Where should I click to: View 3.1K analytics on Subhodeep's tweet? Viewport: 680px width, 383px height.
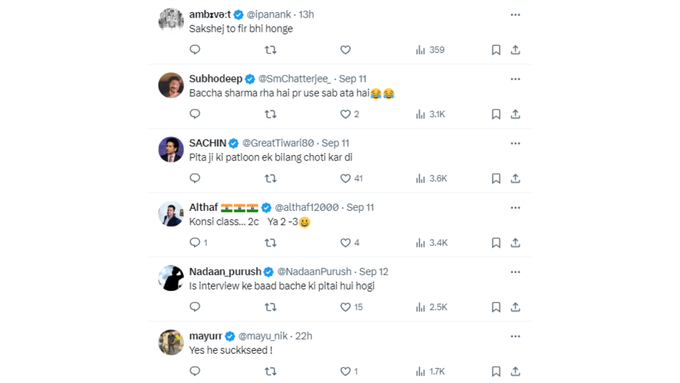pos(430,114)
